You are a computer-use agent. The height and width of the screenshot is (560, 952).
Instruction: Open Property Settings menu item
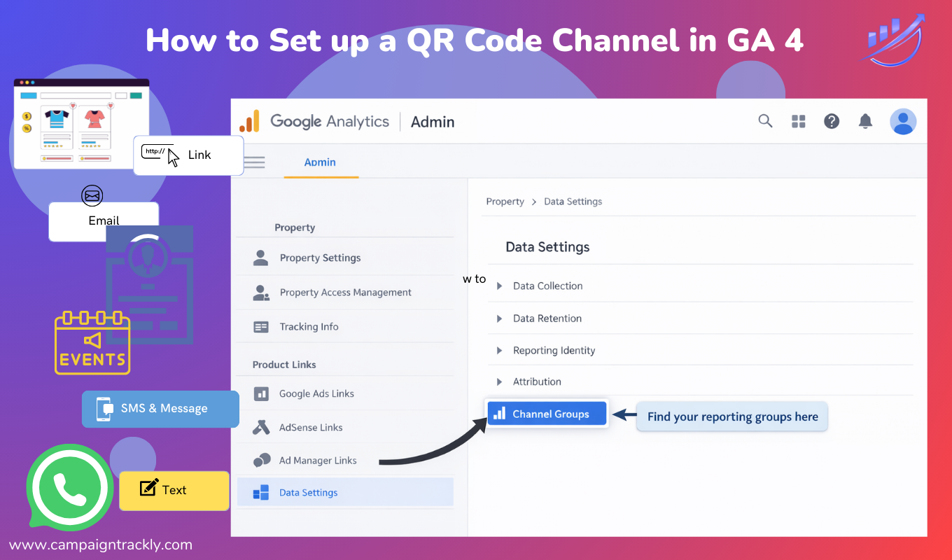pyautogui.click(x=320, y=258)
